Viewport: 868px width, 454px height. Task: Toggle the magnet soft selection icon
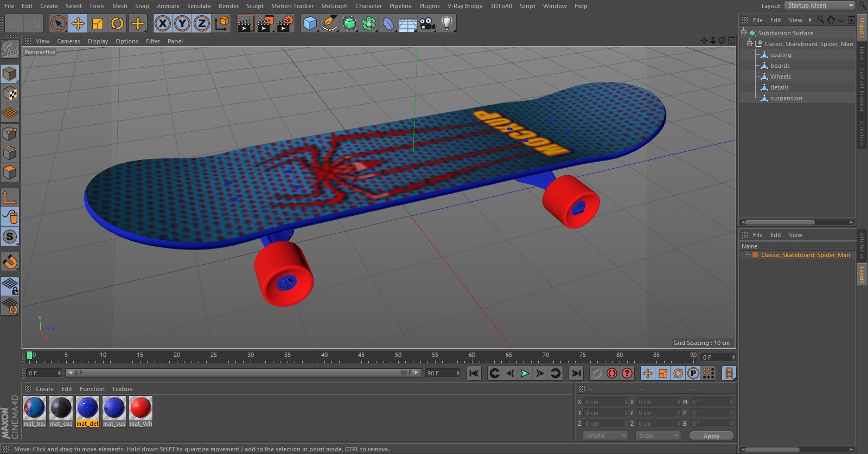coord(10,262)
